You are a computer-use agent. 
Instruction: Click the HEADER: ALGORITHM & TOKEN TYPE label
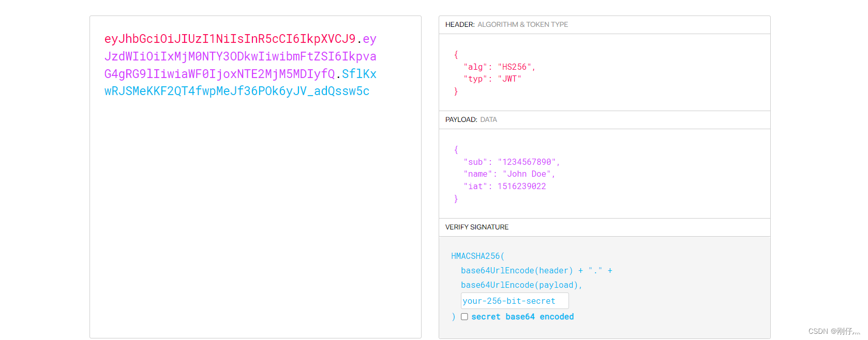506,24
